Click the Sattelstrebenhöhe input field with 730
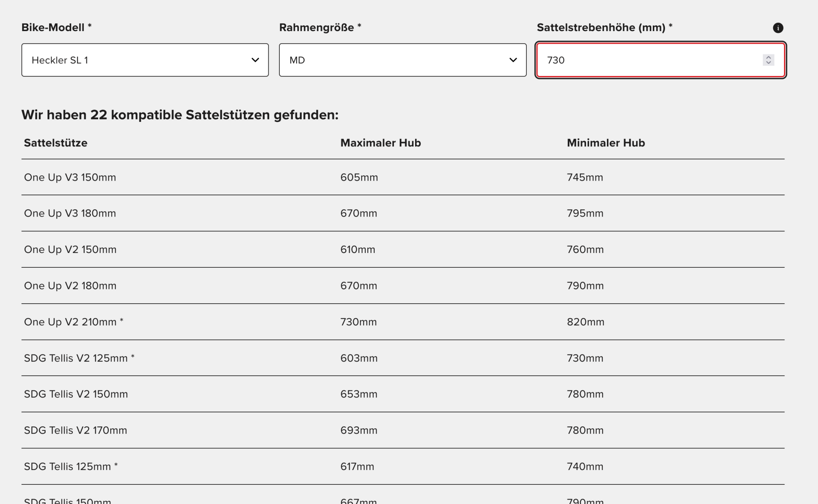 click(661, 60)
